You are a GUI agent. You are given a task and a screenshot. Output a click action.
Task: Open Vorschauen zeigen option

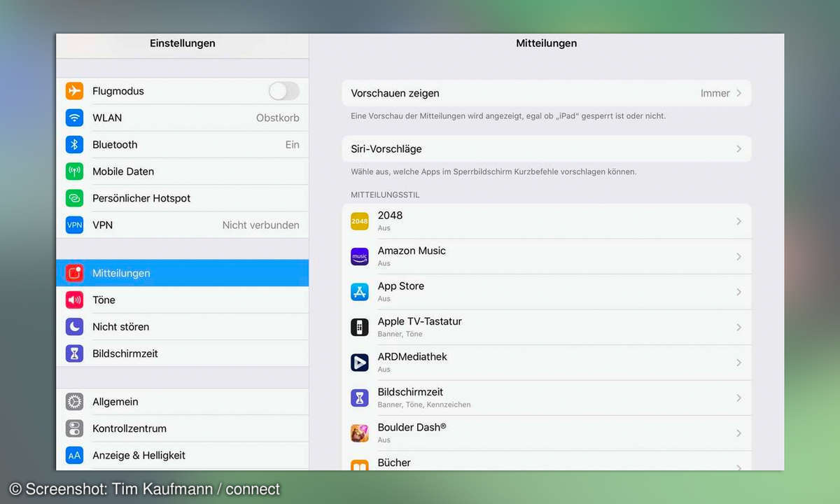point(547,93)
